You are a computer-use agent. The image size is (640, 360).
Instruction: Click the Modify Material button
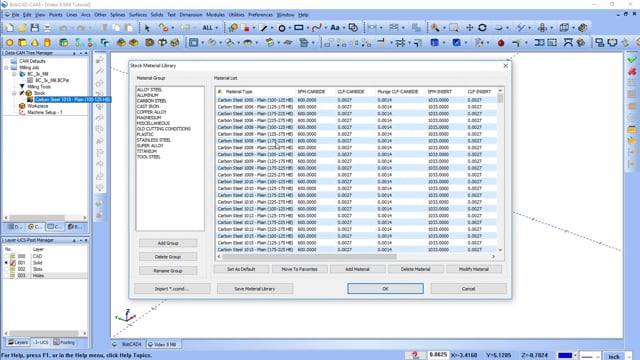[x=474, y=269]
